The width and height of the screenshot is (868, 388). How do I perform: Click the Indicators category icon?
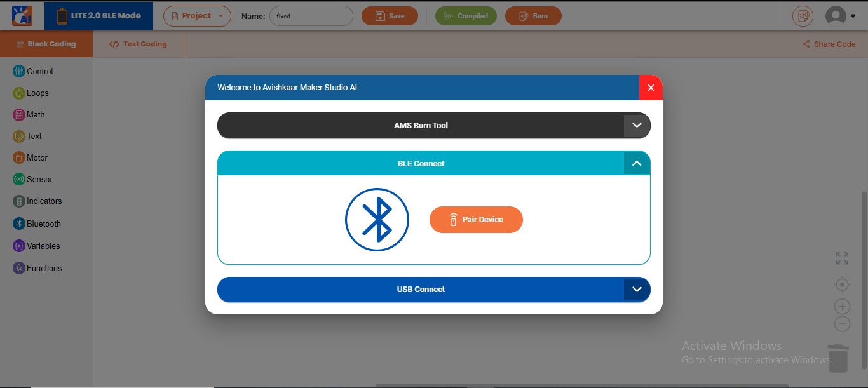click(x=19, y=201)
